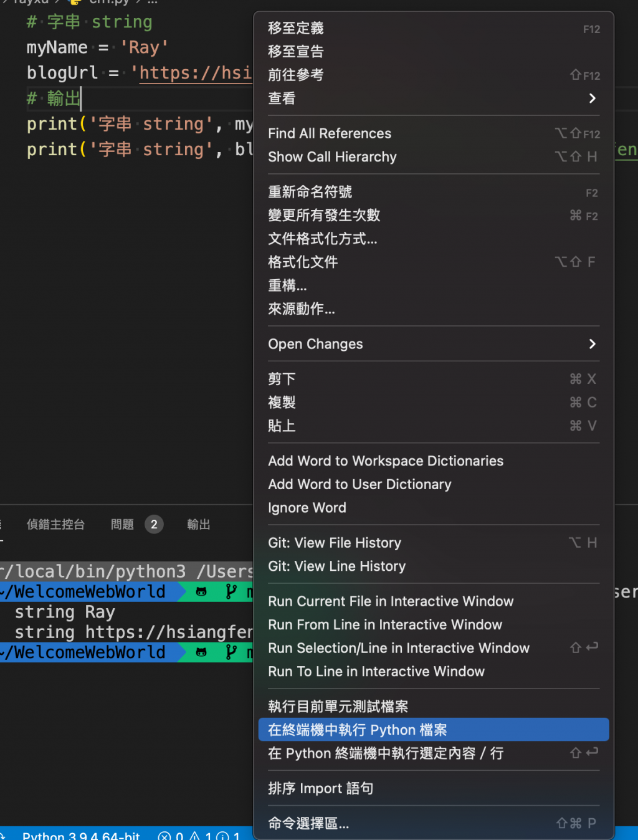The width and height of the screenshot is (638, 840).
Task: Choose 移至宣告 from the context menu
Action: 434,52
